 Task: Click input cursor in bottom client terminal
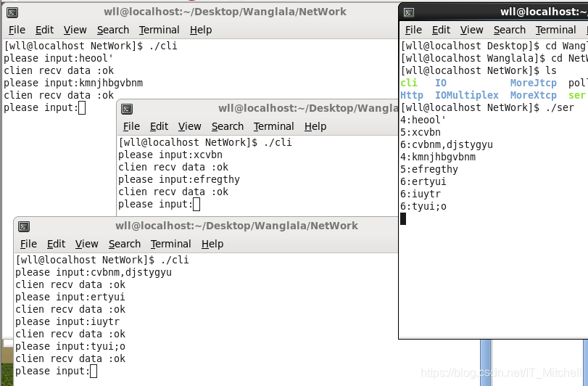tap(94, 371)
